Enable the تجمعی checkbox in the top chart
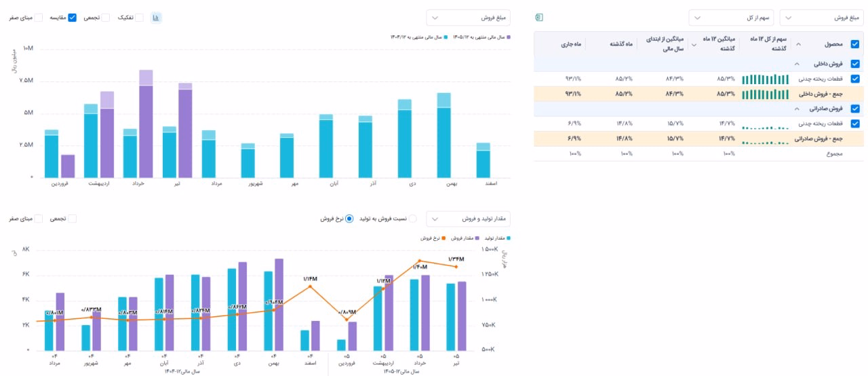The width and height of the screenshot is (868, 376). point(105,17)
